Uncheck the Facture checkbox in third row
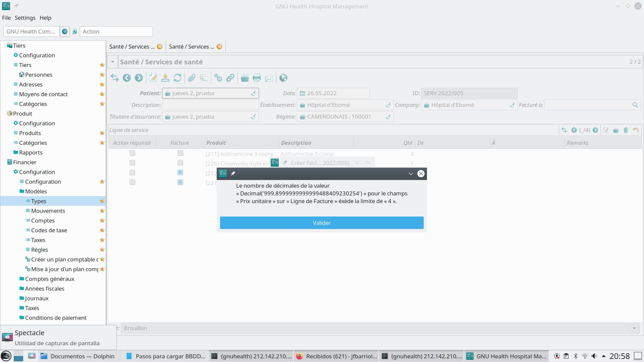This screenshot has width=644, height=362. 180,173
